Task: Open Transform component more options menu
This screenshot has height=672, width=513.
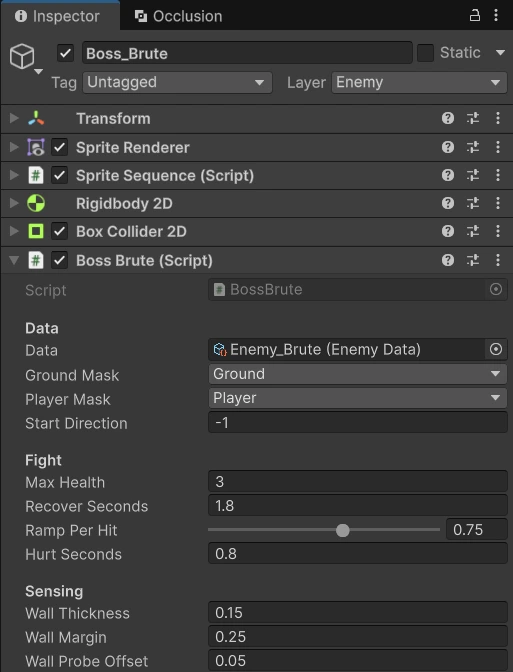Action: click(498, 118)
